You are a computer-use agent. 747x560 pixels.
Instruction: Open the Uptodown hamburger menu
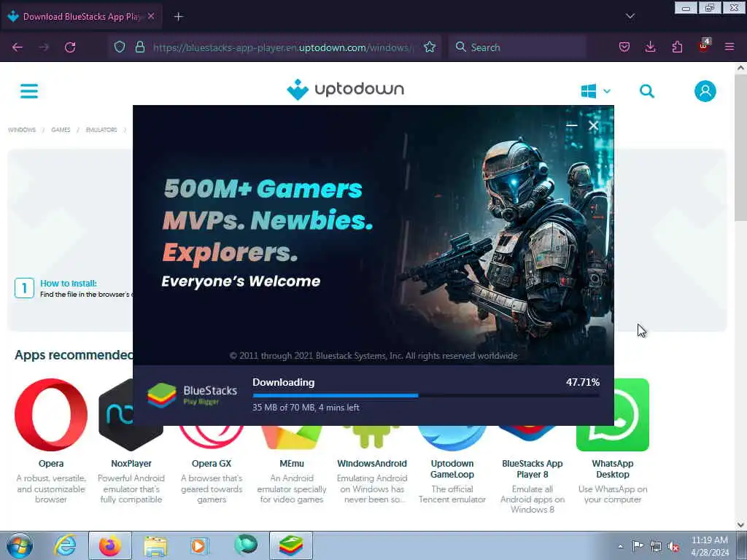click(x=29, y=91)
